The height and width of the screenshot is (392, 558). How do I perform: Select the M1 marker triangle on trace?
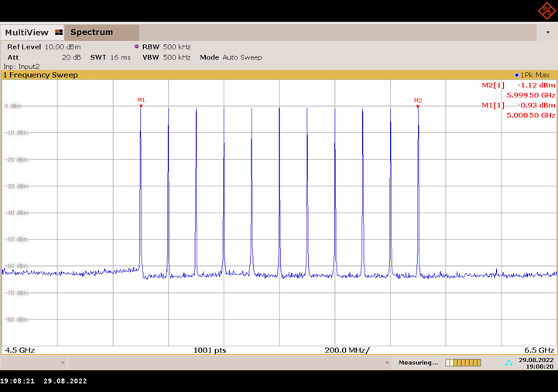(141, 106)
